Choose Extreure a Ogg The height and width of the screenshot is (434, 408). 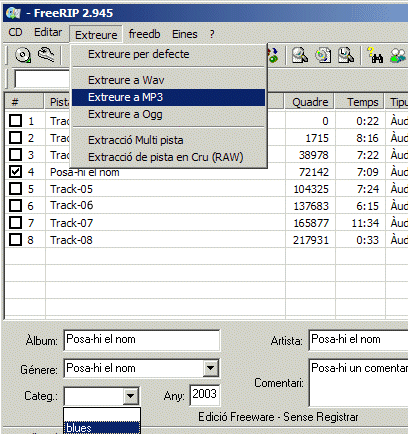169,114
